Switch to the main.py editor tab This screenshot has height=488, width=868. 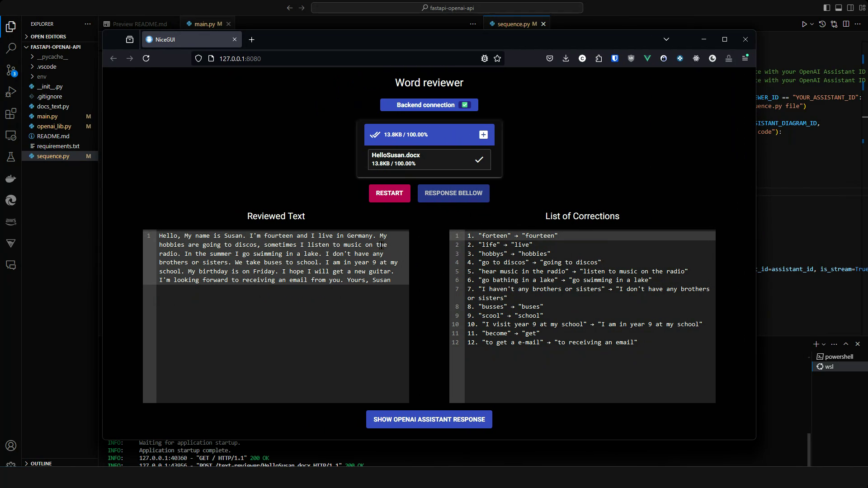point(204,24)
